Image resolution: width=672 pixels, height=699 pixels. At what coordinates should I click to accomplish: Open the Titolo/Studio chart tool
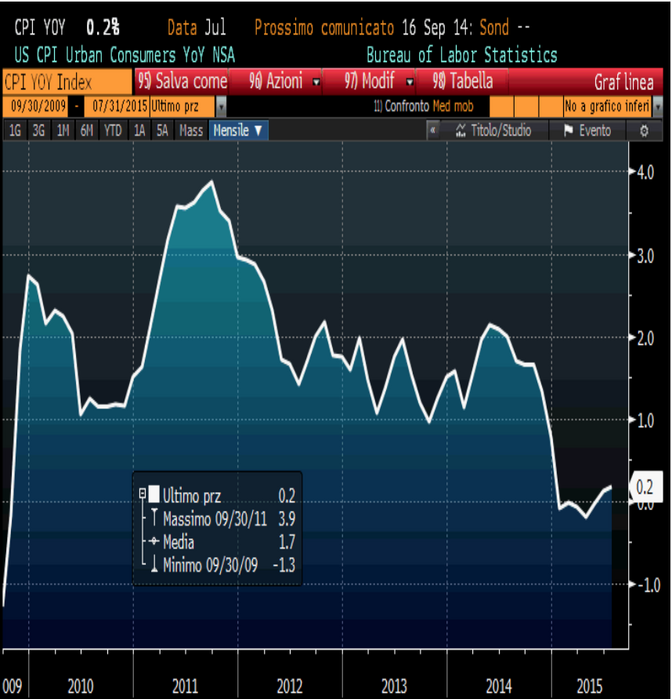tap(494, 131)
